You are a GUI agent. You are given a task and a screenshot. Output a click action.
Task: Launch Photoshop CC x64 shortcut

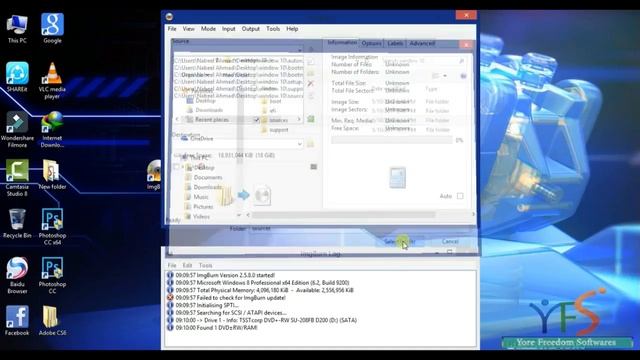52,227
